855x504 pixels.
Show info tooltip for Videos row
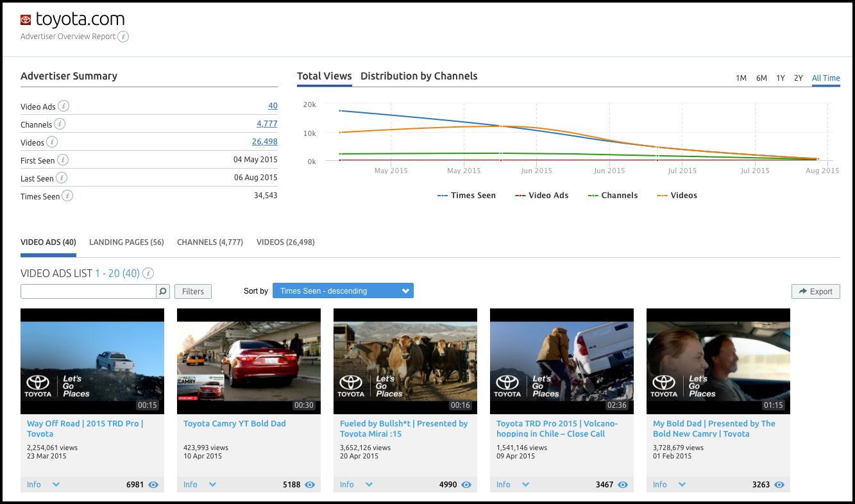[x=52, y=142]
